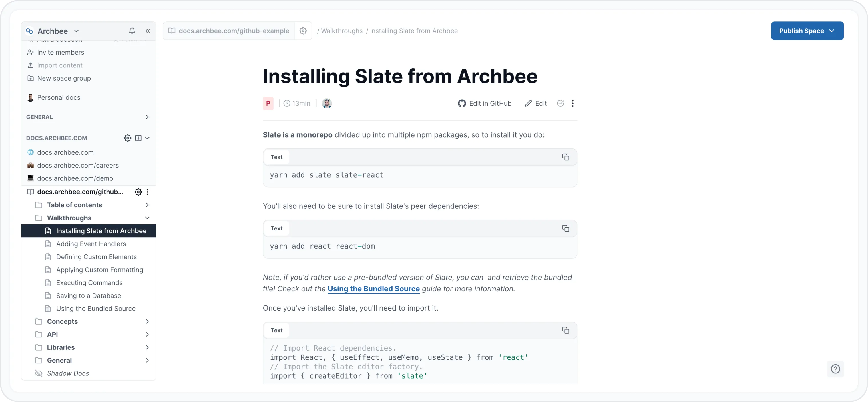The width and height of the screenshot is (868, 402).
Task: Click the Installing Slate from Archbee page title
Action: point(400,76)
